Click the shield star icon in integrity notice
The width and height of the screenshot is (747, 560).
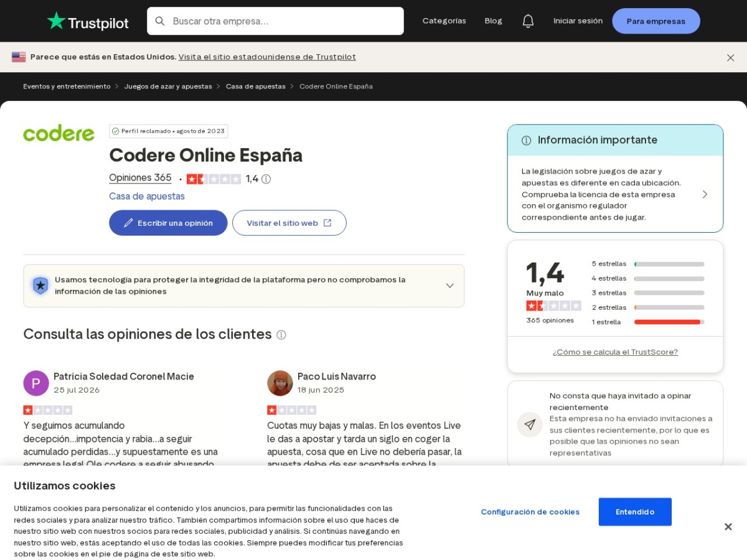(40, 286)
